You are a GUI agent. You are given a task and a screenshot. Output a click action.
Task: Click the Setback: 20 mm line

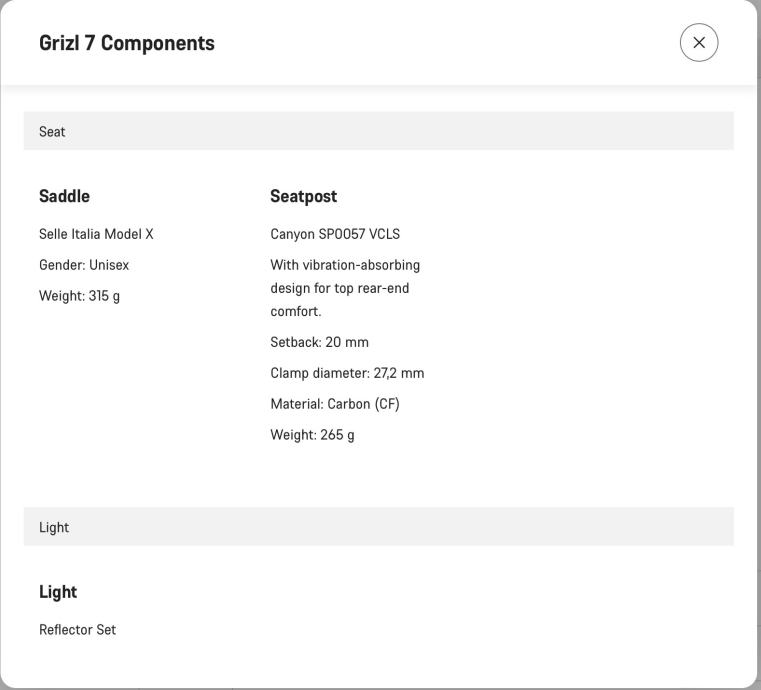[x=319, y=342]
